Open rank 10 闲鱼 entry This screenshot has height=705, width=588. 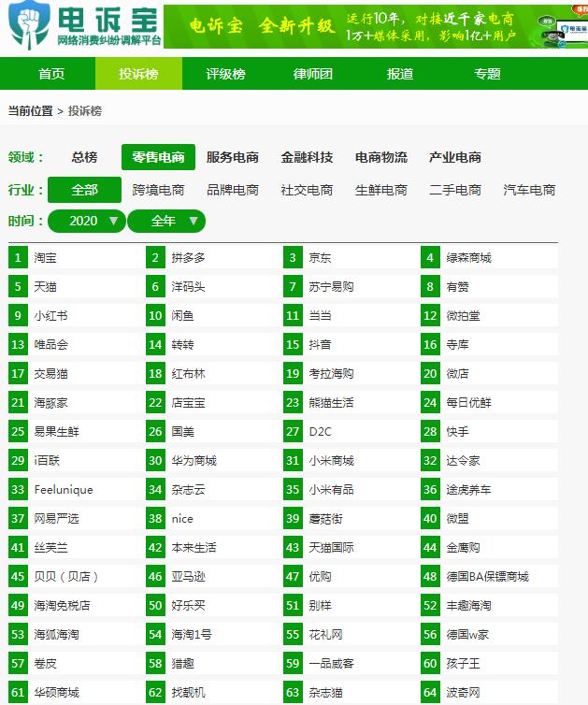[212, 316]
